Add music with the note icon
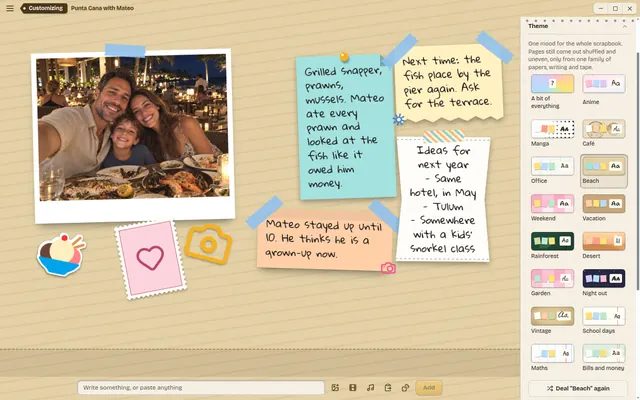This screenshot has width=640, height=400. pos(370,388)
